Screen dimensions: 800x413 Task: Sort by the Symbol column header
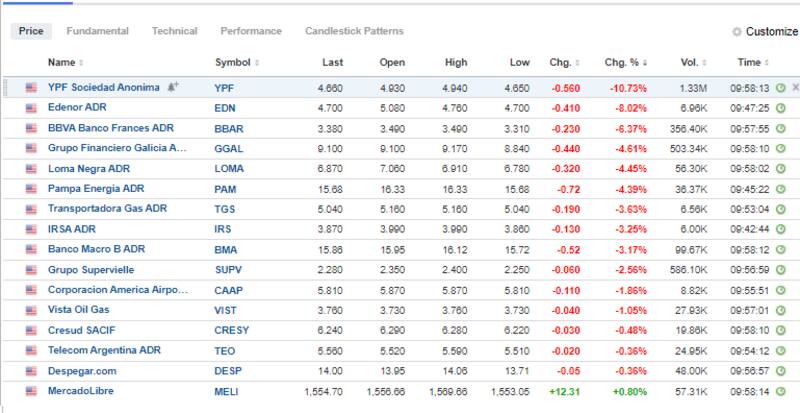(x=232, y=62)
